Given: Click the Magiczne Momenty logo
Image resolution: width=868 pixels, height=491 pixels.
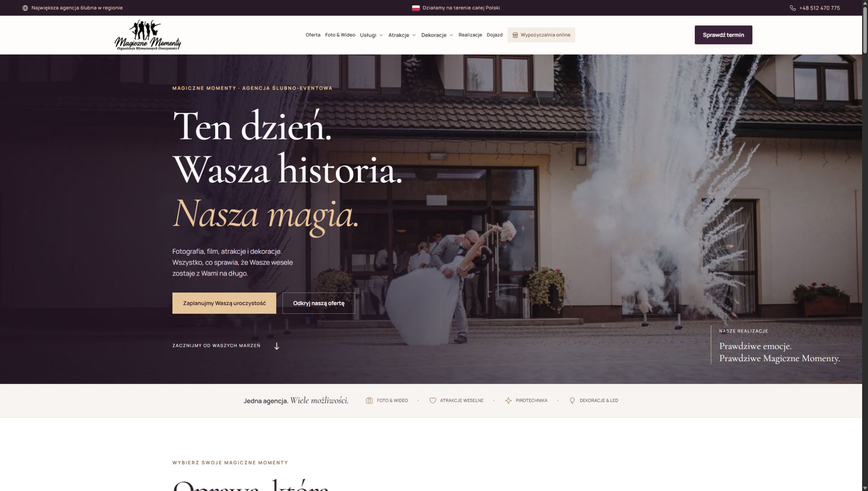Looking at the screenshot, I should (148, 35).
